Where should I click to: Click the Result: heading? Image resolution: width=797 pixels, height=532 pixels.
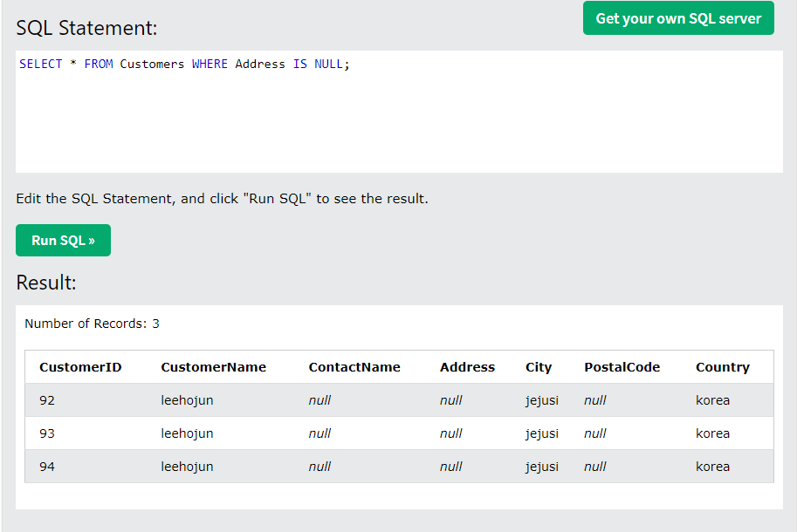pyautogui.click(x=46, y=283)
